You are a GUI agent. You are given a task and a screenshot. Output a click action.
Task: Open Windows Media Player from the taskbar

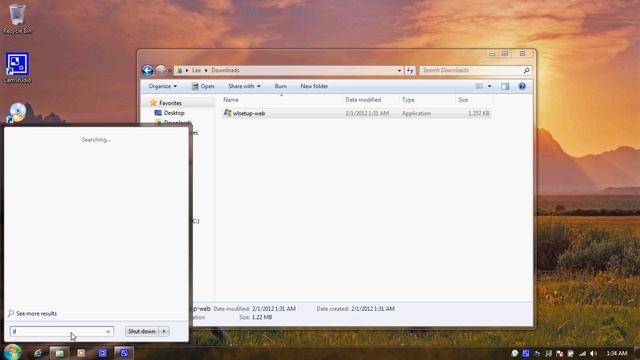click(81, 353)
